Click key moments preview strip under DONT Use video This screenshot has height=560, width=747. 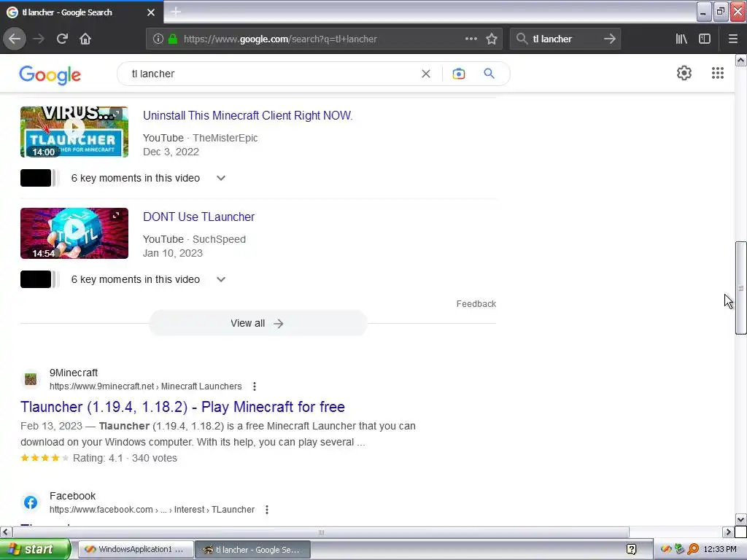click(40, 279)
